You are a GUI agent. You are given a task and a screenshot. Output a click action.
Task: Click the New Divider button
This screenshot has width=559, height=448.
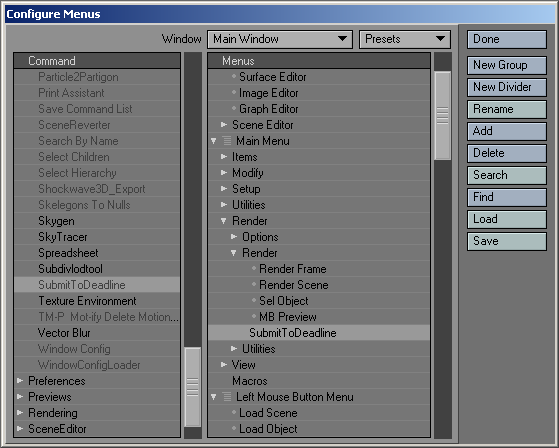(507, 87)
